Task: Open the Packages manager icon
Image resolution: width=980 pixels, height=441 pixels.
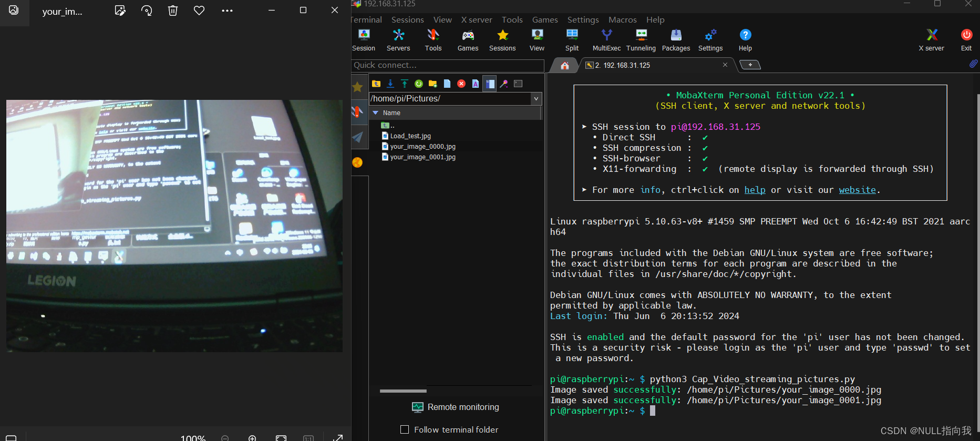Action: click(x=676, y=40)
